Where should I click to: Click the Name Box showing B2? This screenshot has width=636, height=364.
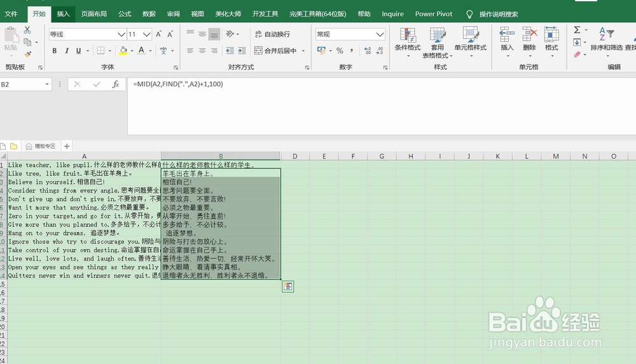click(x=25, y=84)
